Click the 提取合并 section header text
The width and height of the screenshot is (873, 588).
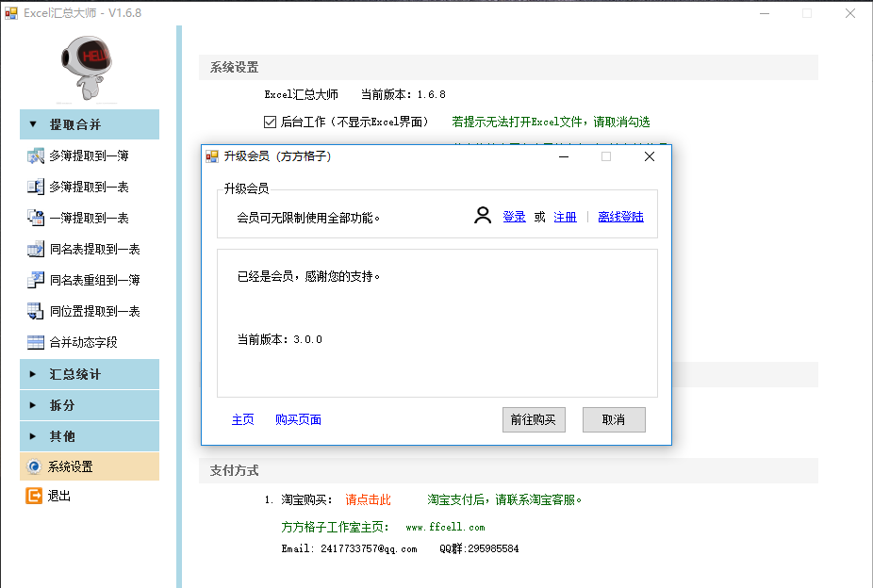point(75,124)
